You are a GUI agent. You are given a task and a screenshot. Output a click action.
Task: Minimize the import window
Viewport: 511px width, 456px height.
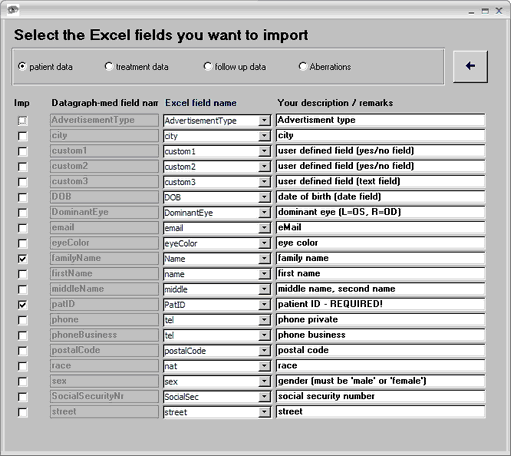tap(471, 12)
